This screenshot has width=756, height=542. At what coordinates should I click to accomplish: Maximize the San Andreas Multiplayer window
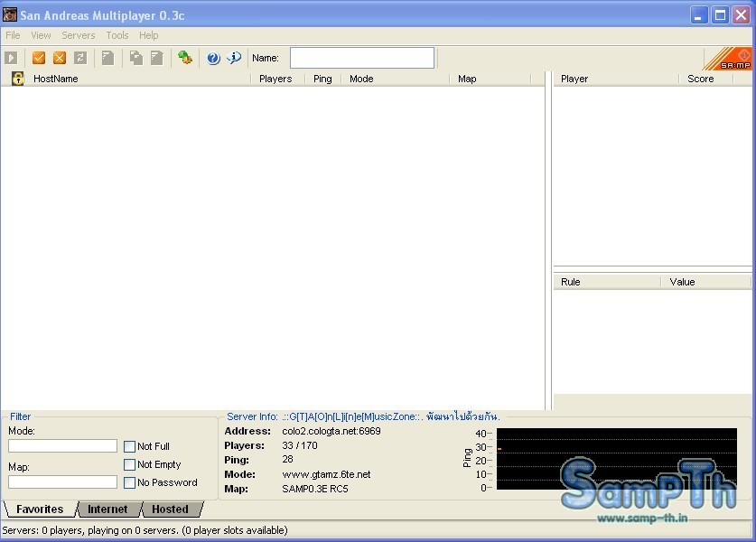[720, 15]
